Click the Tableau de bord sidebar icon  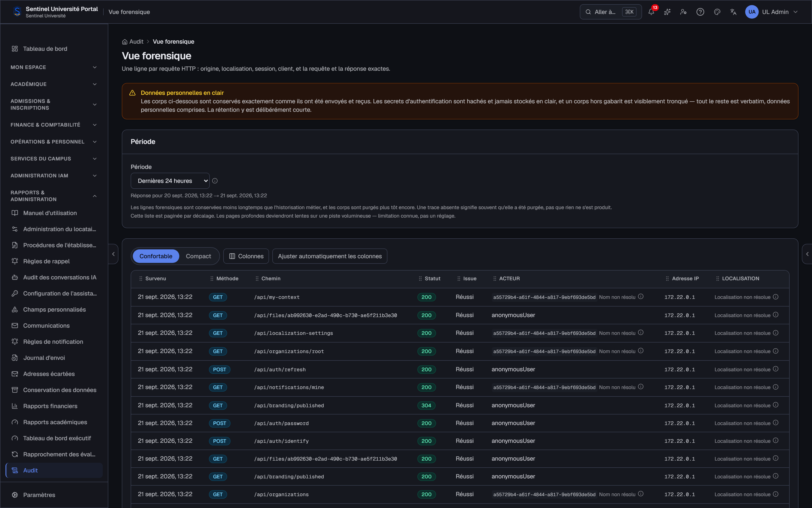pos(15,49)
